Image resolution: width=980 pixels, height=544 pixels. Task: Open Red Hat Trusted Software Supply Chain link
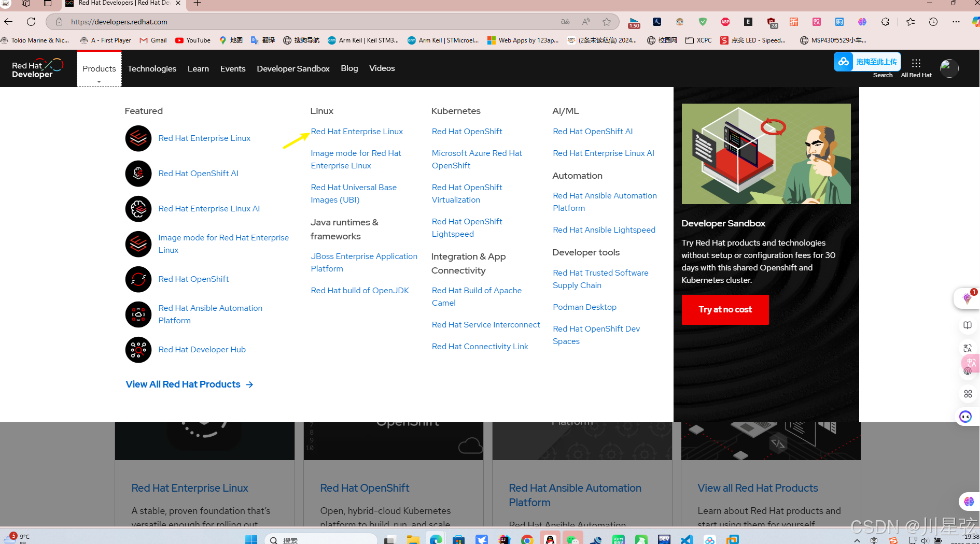point(600,279)
